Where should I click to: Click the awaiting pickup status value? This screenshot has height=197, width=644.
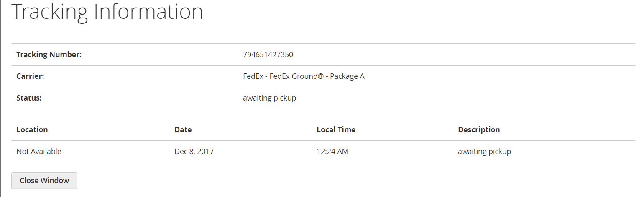269,98
